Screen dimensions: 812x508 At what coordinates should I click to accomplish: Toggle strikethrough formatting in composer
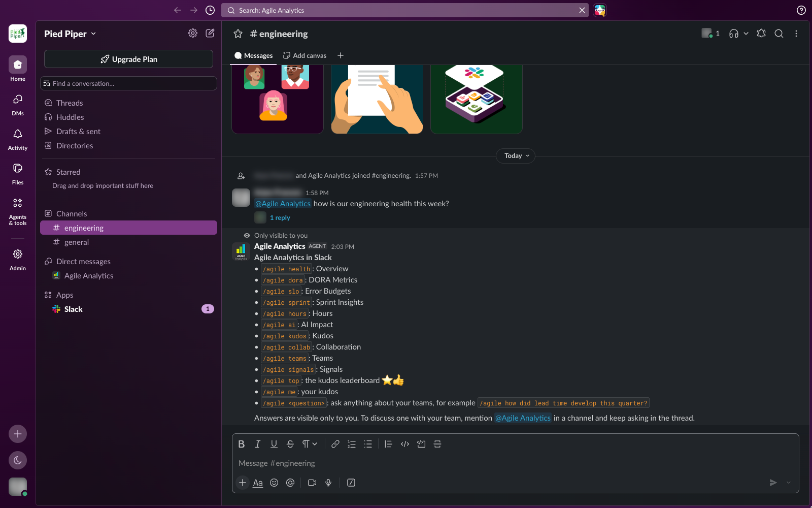click(290, 444)
